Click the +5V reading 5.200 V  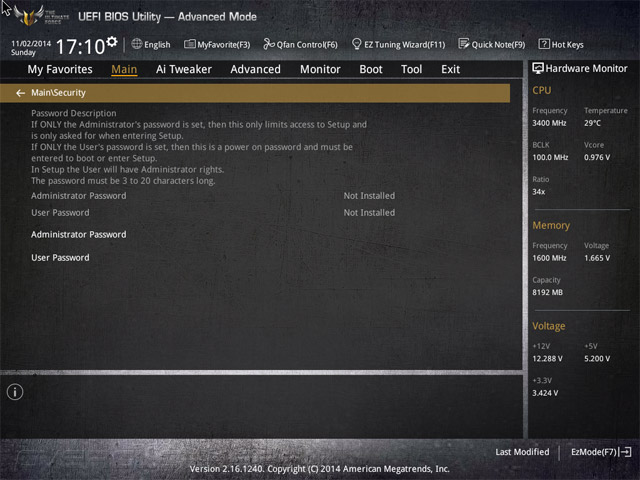click(597, 358)
